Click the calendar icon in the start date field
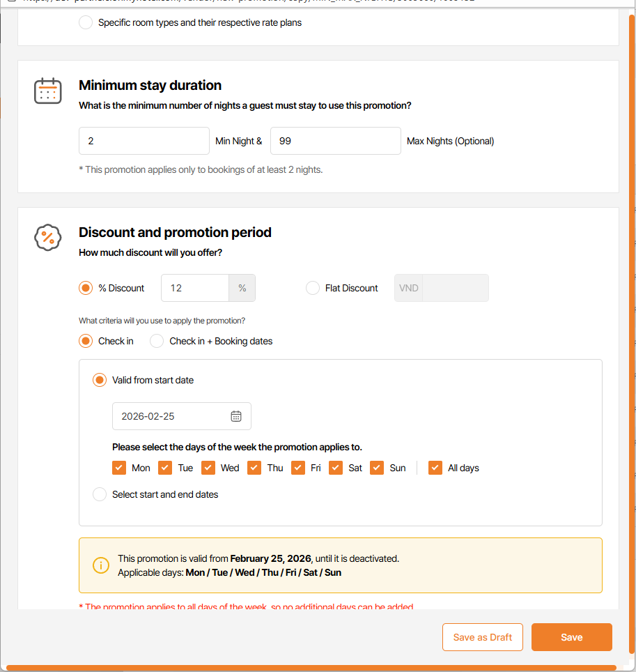 [236, 416]
